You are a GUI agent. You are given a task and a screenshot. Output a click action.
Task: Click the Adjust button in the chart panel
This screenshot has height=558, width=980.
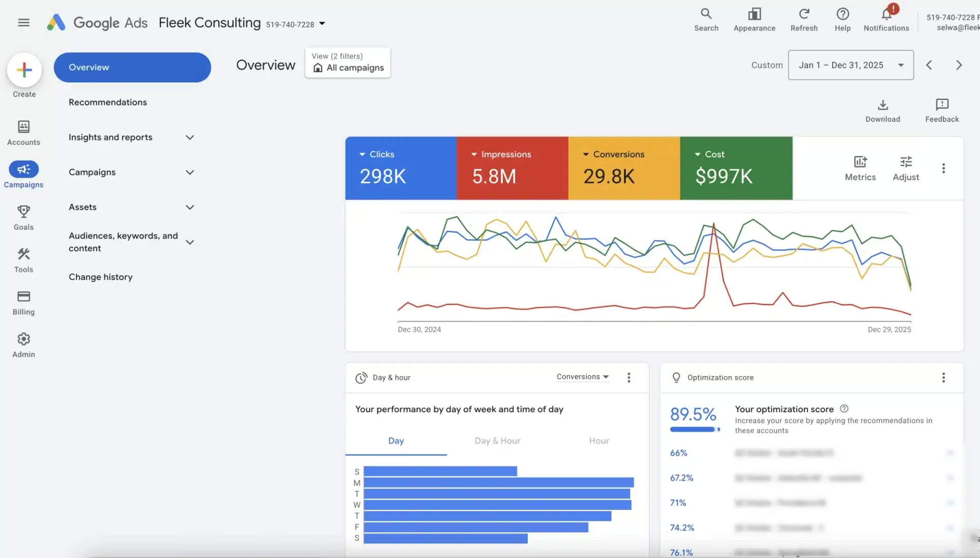point(906,168)
